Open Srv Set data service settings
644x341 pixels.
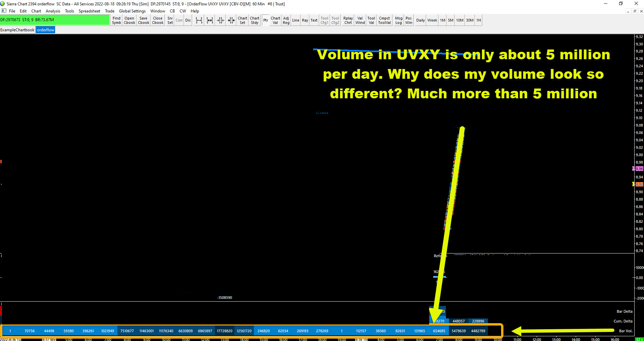coord(170,21)
